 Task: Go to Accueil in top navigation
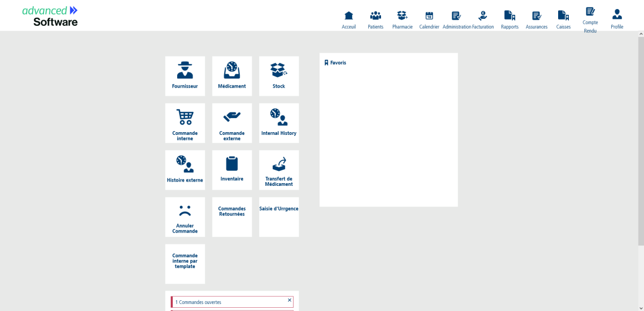pos(349,20)
